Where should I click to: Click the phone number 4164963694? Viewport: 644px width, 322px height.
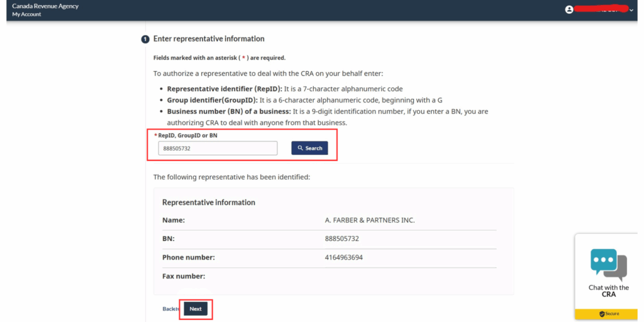[343, 257]
